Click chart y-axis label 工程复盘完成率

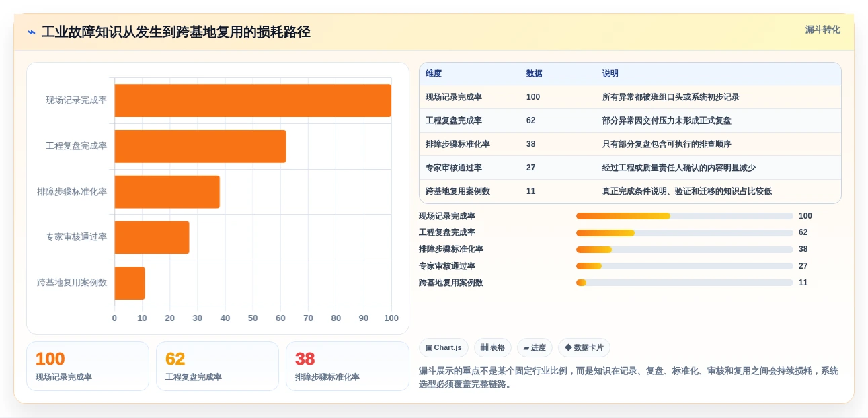76,146
